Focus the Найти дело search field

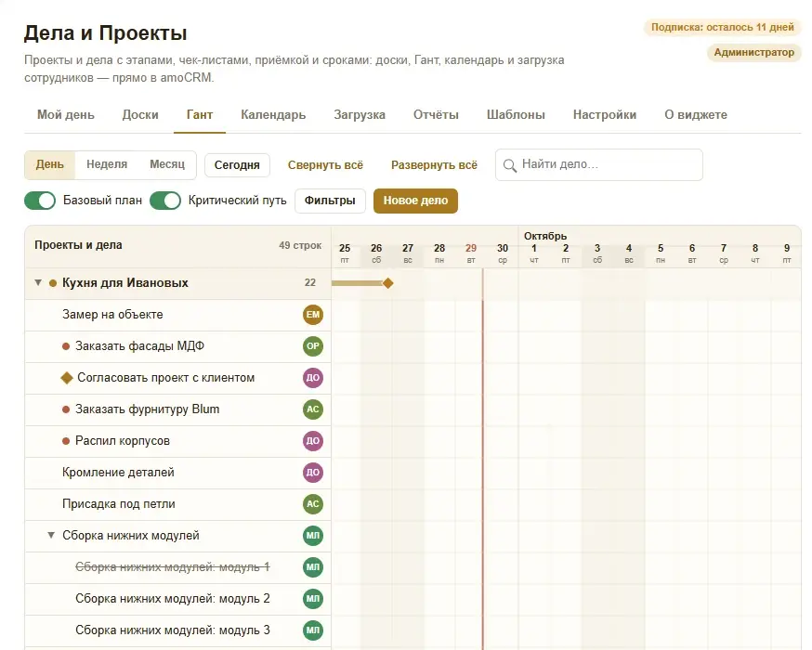[x=599, y=165]
